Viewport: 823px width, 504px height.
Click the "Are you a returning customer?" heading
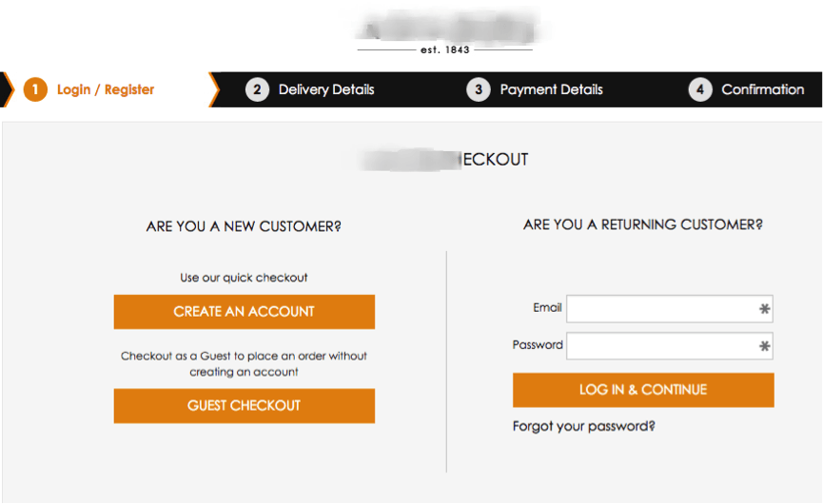pos(642,225)
